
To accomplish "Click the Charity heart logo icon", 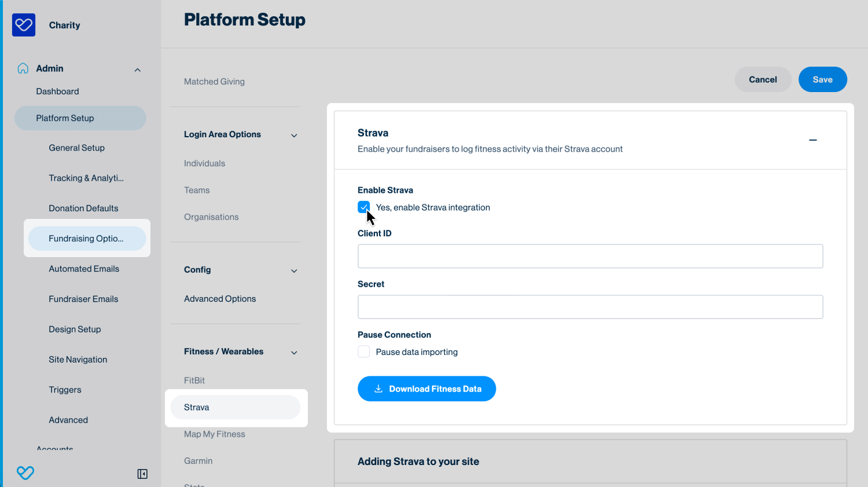I will pyautogui.click(x=24, y=25).
